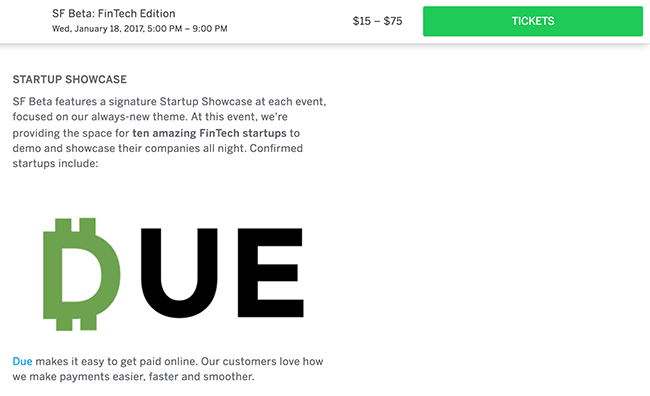Click the 5:00 PM – 9:00 PM time

[x=187, y=29]
